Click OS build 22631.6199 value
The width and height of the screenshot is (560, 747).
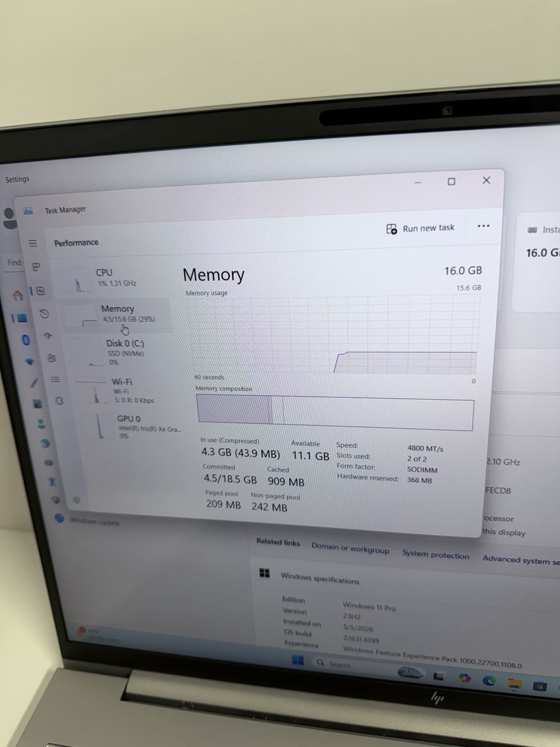pyautogui.click(x=361, y=639)
